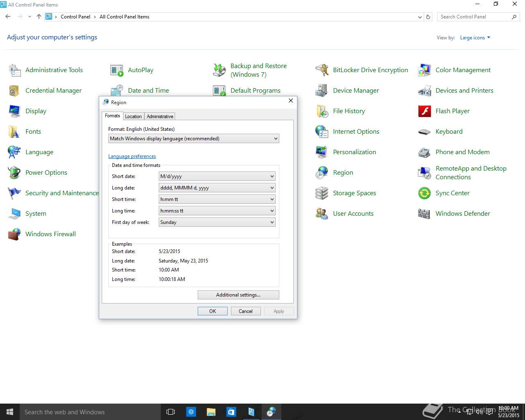Open Region icon in Control Panel
The width and height of the screenshot is (525, 420).
pos(322,173)
